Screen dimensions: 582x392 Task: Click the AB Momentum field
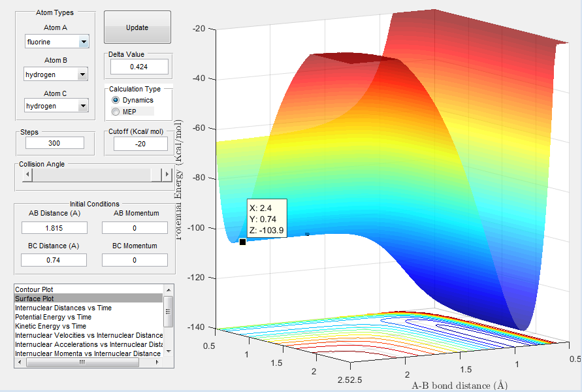pyautogui.click(x=135, y=228)
